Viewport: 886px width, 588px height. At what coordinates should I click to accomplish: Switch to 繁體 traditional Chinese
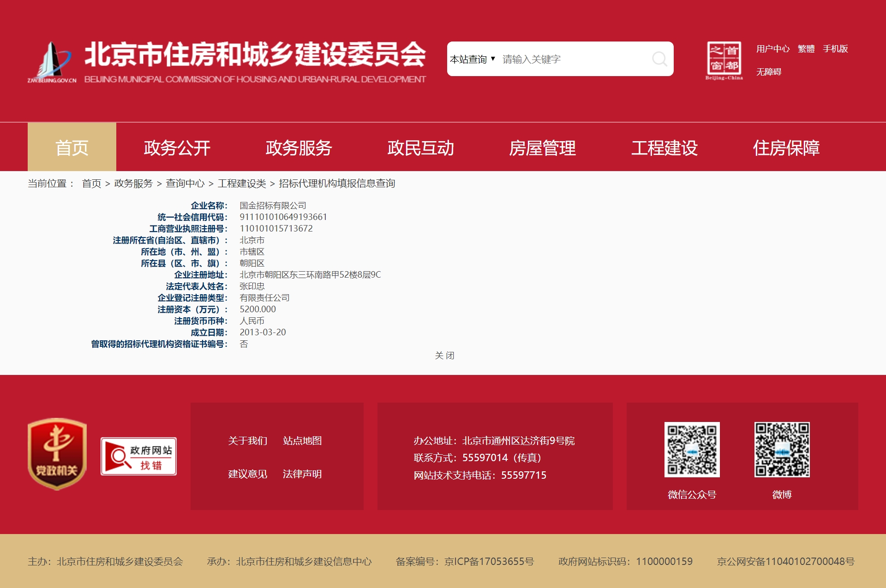click(x=806, y=49)
